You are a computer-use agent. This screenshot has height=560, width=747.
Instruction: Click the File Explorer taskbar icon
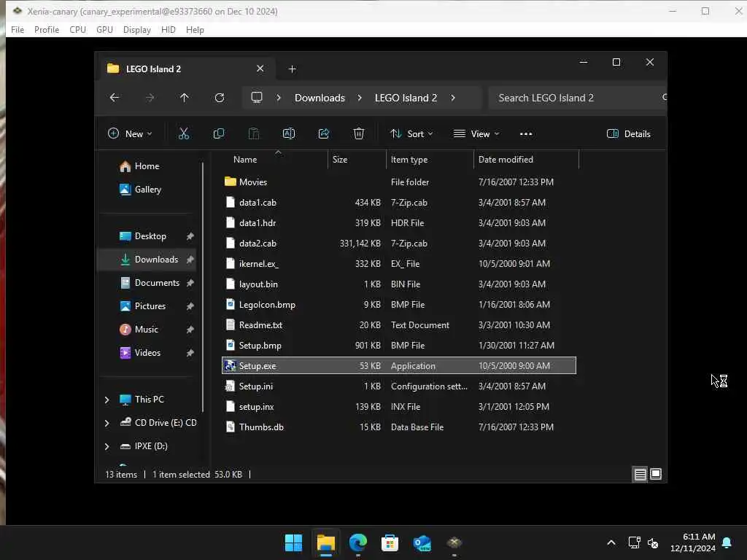(x=326, y=542)
